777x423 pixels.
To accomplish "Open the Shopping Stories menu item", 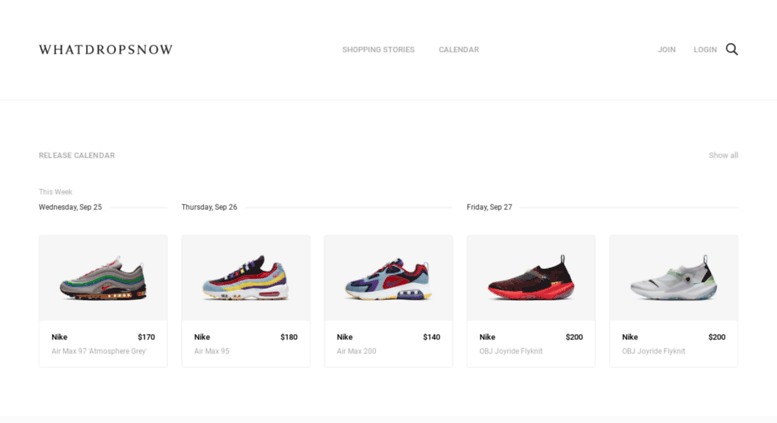I will (378, 50).
